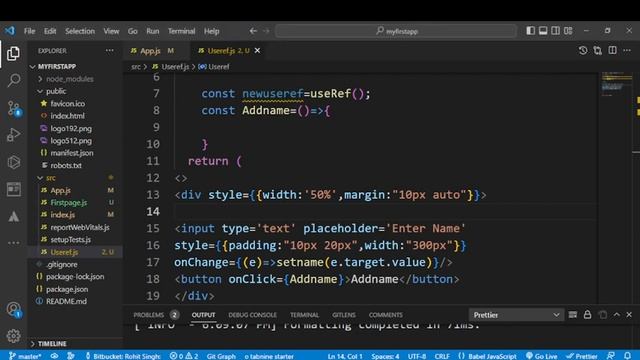Open favicon.ico in the explorer
The width and height of the screenshot is (640, 360).
click(67, 104)
